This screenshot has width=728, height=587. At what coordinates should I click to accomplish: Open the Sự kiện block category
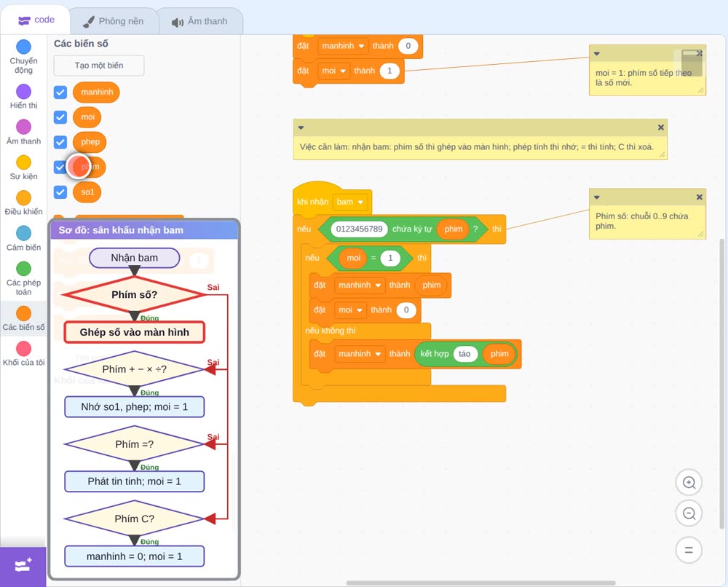pos(23,168)
